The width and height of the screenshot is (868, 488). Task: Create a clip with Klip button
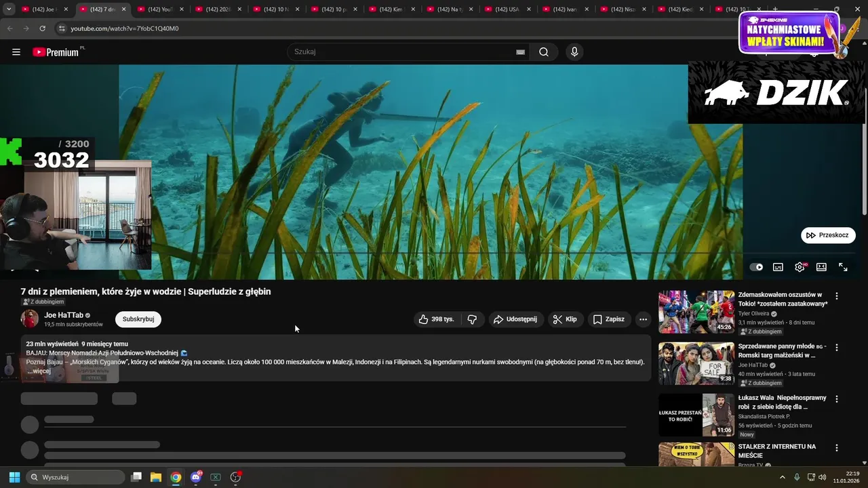point(564,319)
